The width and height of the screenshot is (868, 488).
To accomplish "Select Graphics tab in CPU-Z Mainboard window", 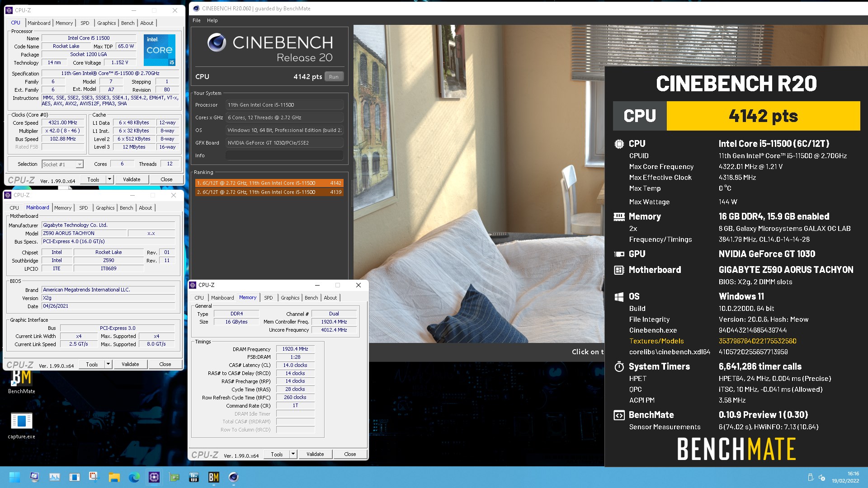I will pyautogui.click(x=105, y=208).
